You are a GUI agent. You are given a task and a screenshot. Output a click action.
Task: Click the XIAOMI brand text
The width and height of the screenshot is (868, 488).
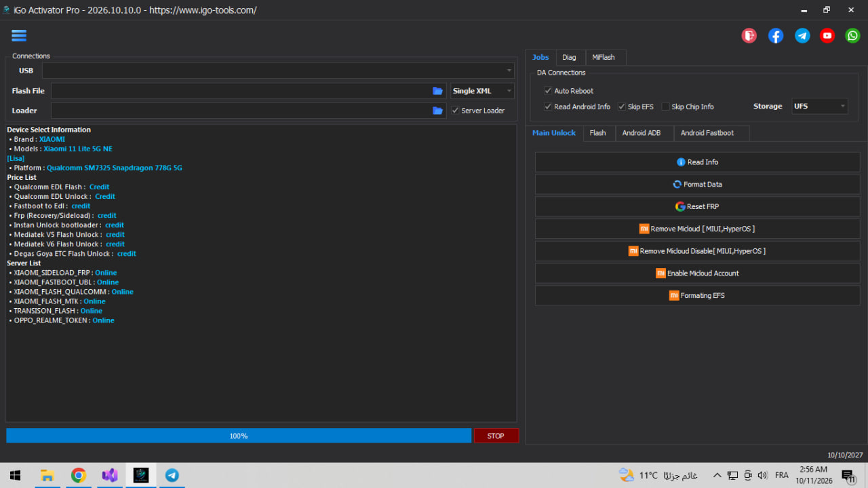[52, 139]
